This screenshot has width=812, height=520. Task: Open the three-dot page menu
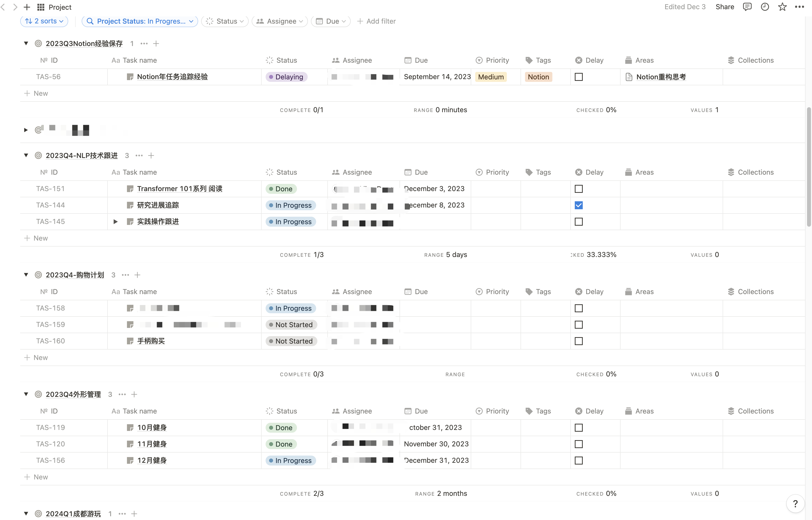pos(800,7)
